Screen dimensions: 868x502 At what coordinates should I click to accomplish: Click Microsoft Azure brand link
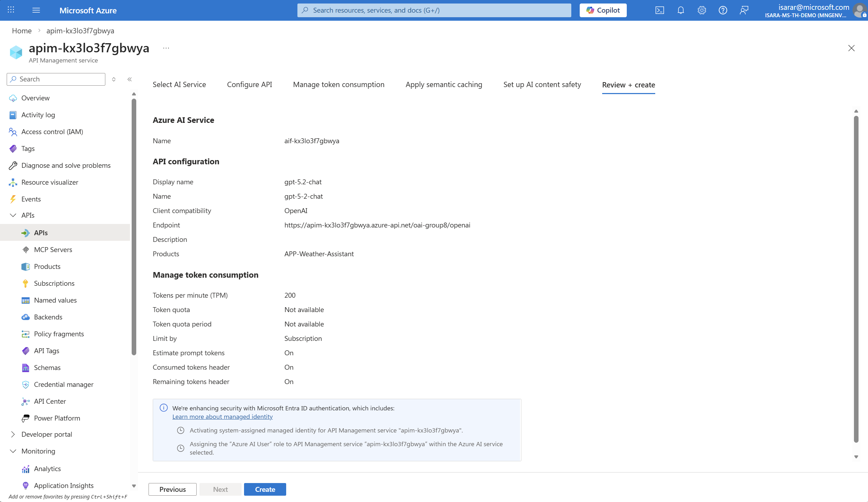point(88,10)
